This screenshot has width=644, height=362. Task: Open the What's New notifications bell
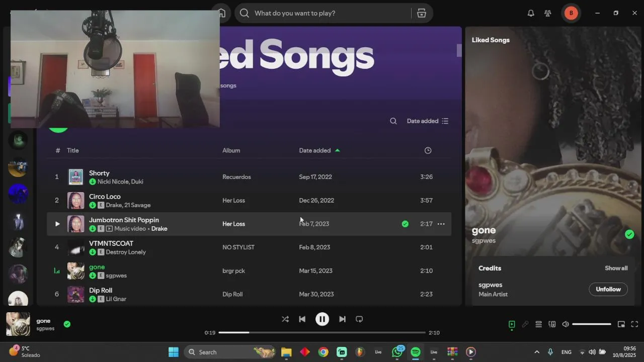[x=531, y=13]
